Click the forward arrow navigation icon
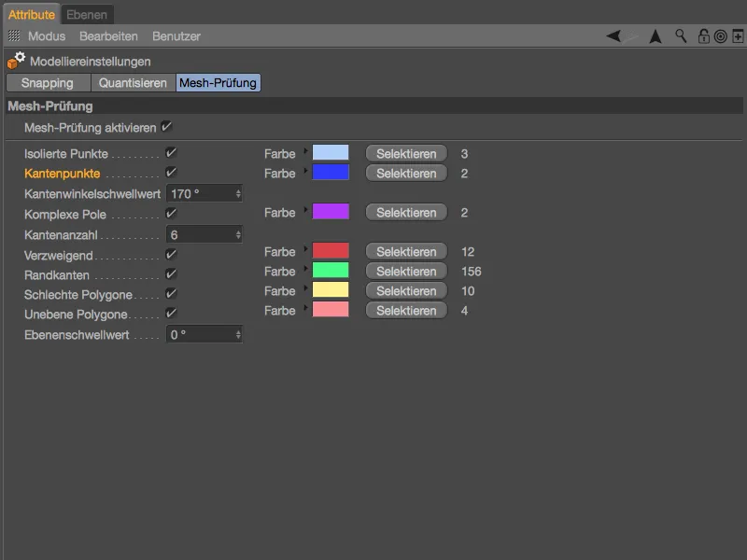 [631, 36]
